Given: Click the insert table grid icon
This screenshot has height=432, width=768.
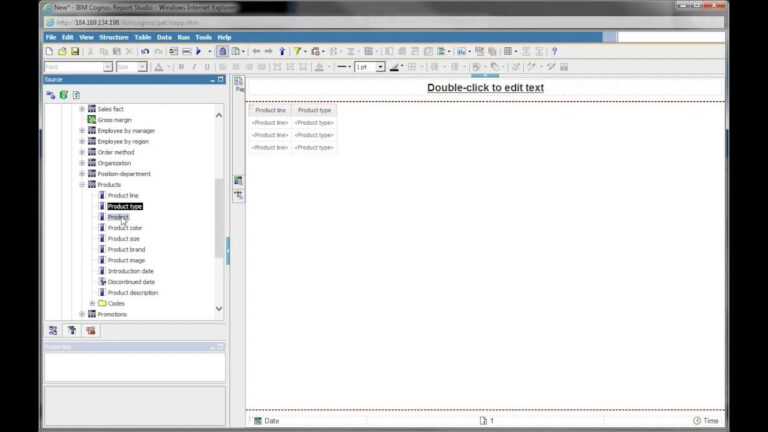Looking at the screenshot, I should tap(508, 51).
